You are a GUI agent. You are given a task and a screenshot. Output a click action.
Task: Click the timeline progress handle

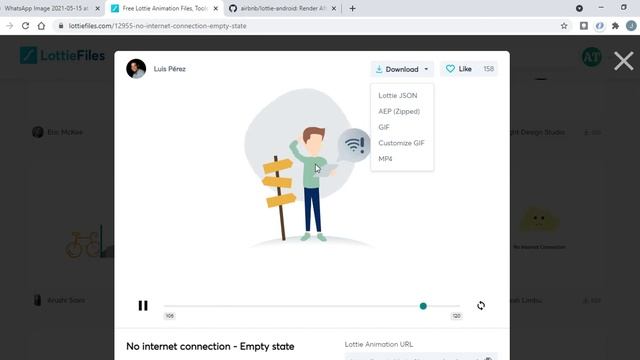coord(423,306)
